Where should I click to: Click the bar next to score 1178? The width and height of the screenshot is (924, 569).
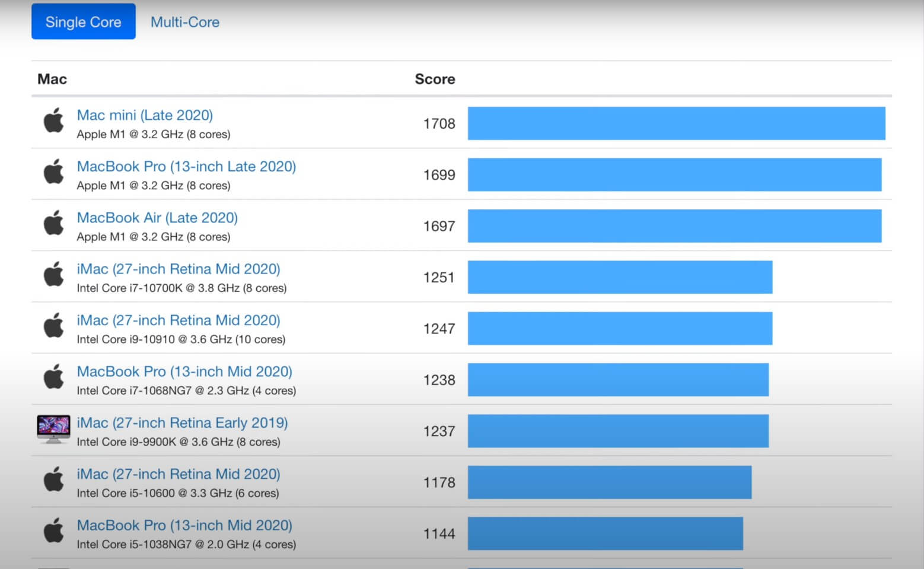point(610,482)
